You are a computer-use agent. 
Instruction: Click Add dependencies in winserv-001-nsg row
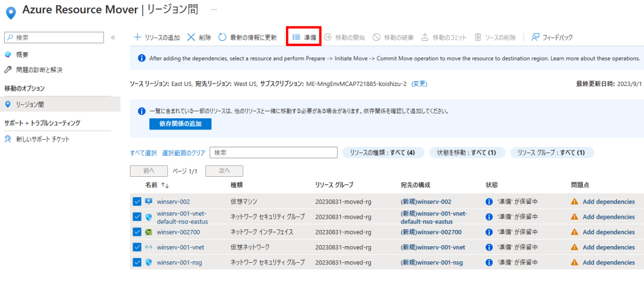pyautogui.click(x=609, y=262)
